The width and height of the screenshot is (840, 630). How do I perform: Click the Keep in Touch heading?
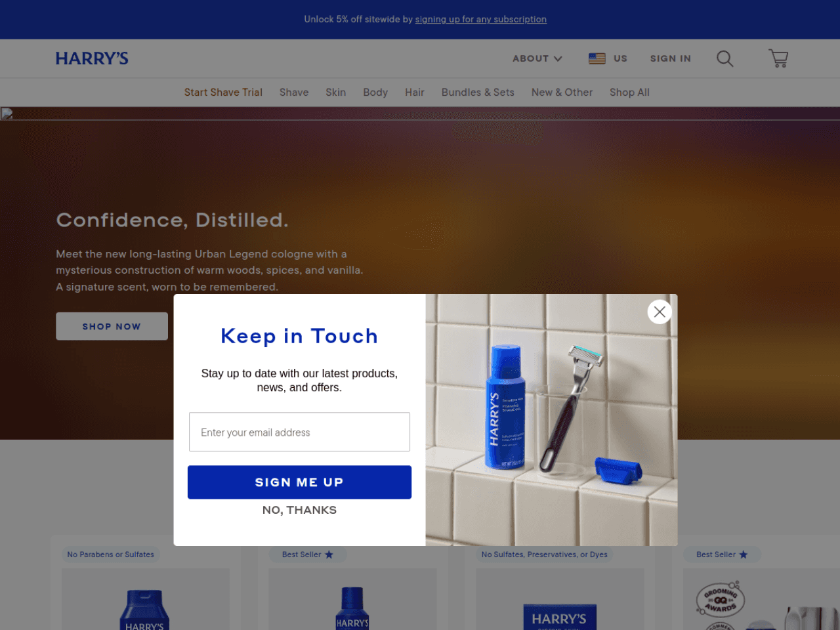(x=299, y=336)
